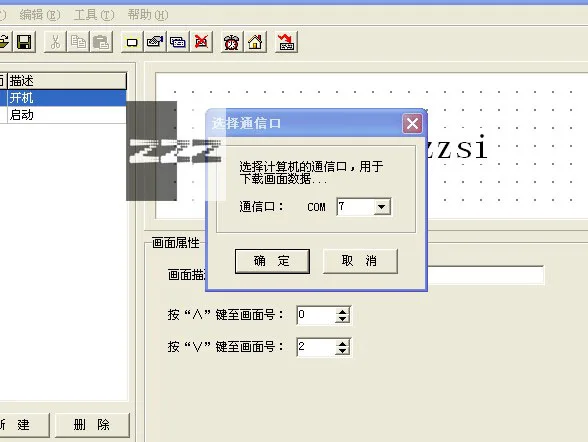Click the download to device icon

286,42
